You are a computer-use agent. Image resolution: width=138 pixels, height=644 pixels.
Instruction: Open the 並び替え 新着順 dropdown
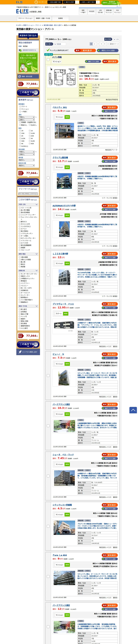[x=60, y=44]
